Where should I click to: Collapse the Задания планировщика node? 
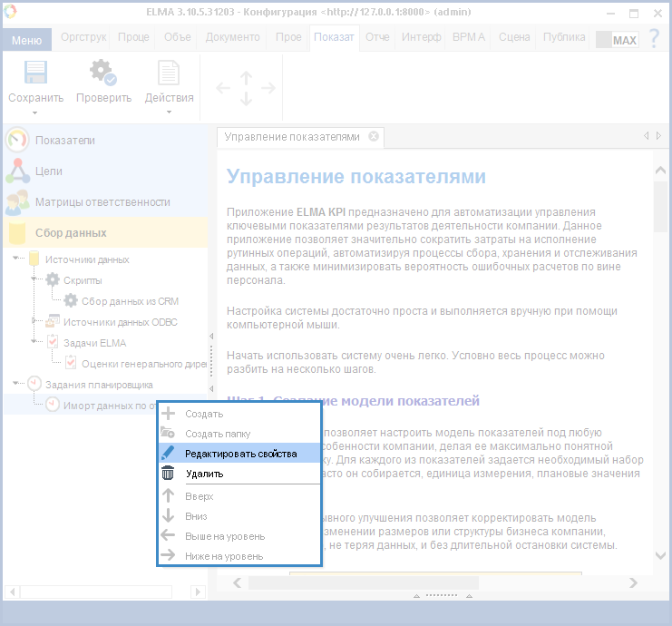16,385
